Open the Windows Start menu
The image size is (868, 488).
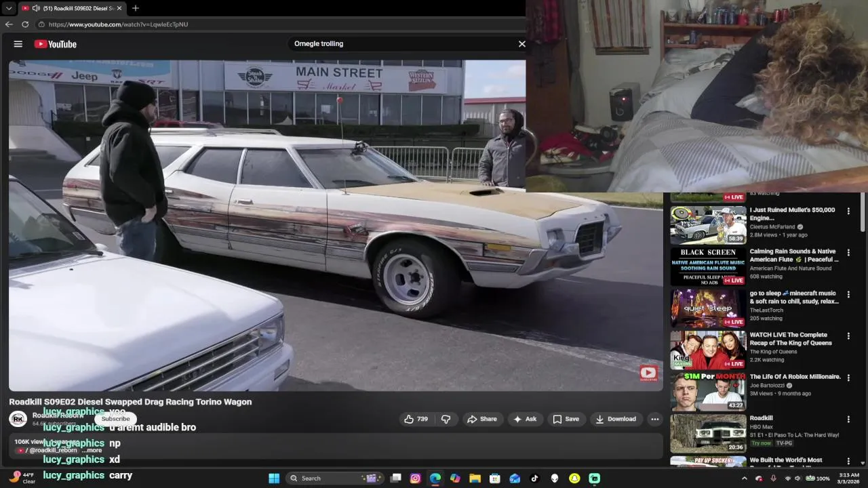(x=274, y=478)
